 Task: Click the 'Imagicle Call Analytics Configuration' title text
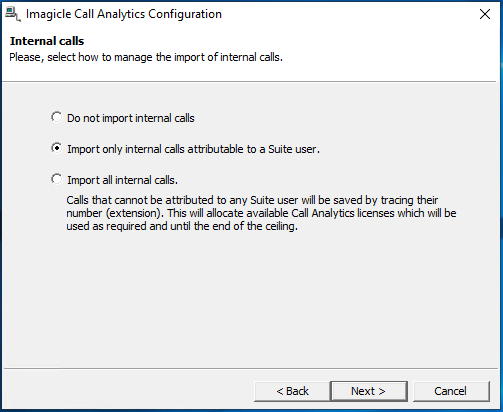[x=124, y=14]
